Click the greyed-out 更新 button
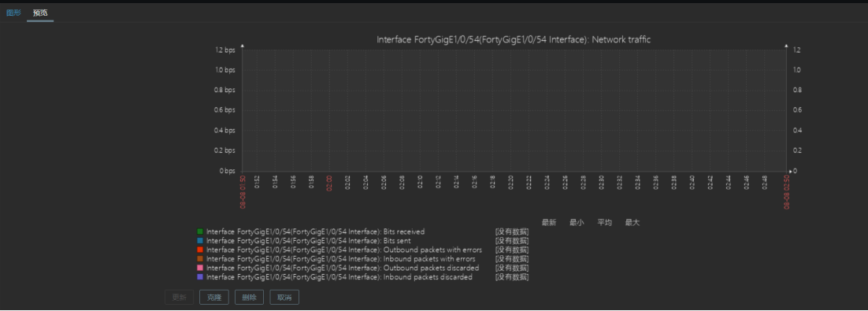The width and height of the screenshot is (868, 311). (180, 297)
